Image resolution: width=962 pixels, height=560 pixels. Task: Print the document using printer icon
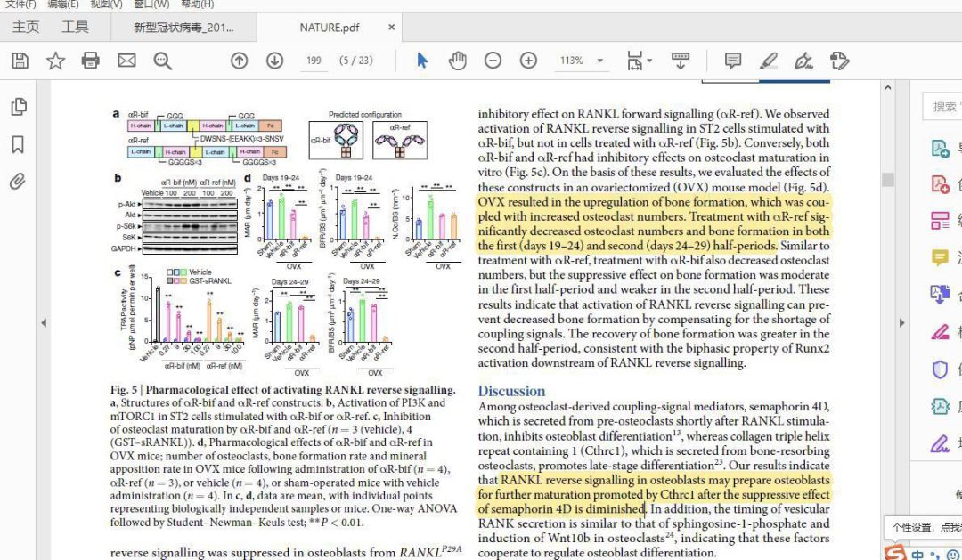91,61
